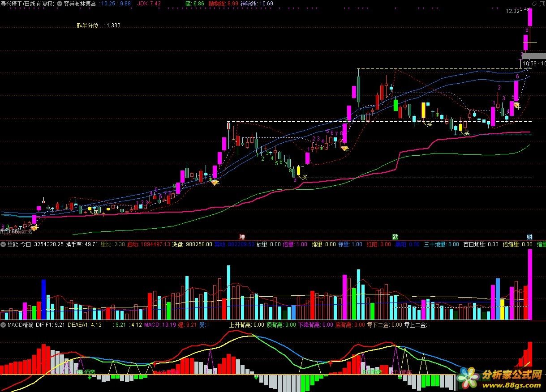Image resolution: width=546 pixels, height=392 pixels.
Task: Click the tallest magenta volume bar at right
Action: [x=530, y=285]
